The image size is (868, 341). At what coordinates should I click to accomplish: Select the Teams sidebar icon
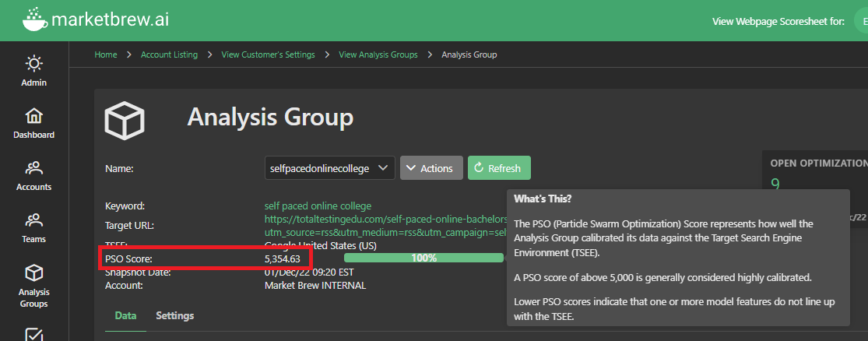click(34, 227)
